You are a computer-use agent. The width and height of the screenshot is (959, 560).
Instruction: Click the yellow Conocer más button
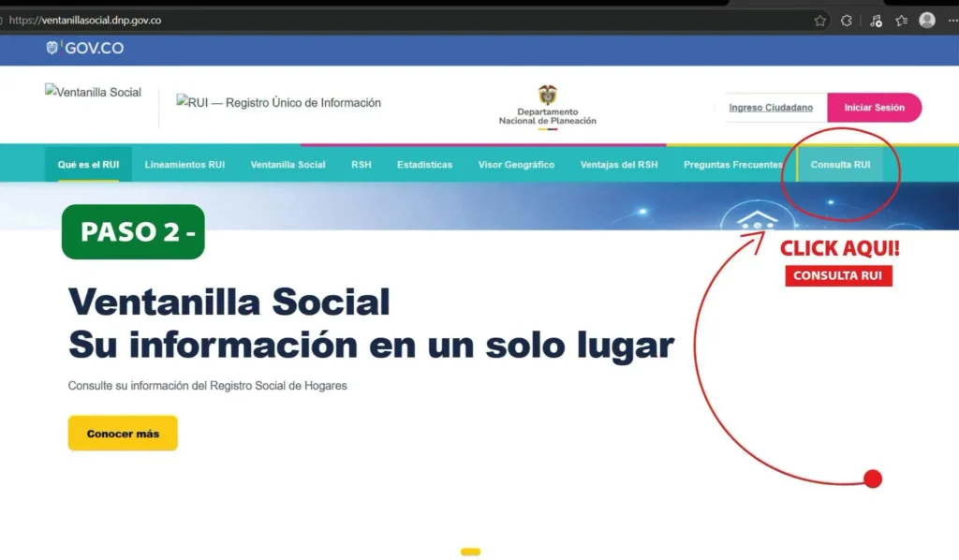(123, 434)
